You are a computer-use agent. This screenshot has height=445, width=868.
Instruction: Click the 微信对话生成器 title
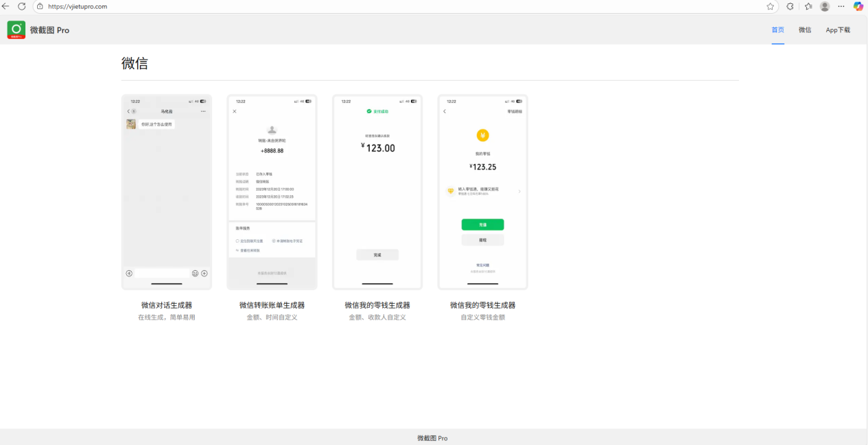[x=167, y=305]
